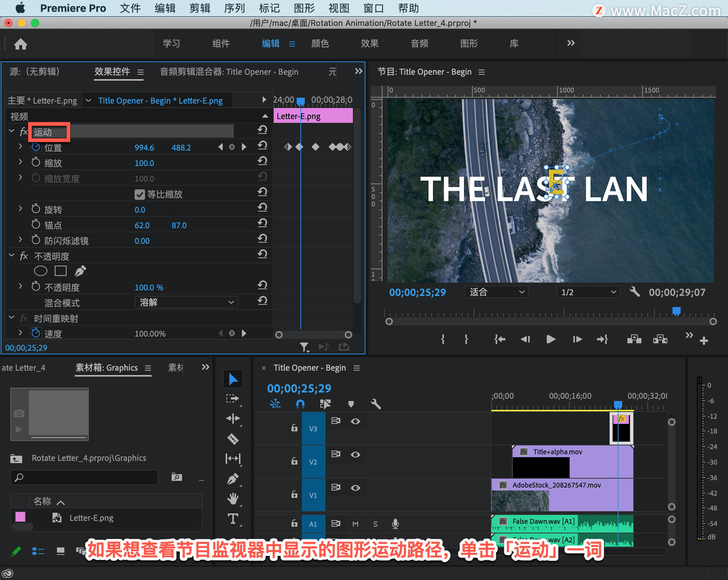Reset the Rotation (旋转) parameter

coord(262,208)
